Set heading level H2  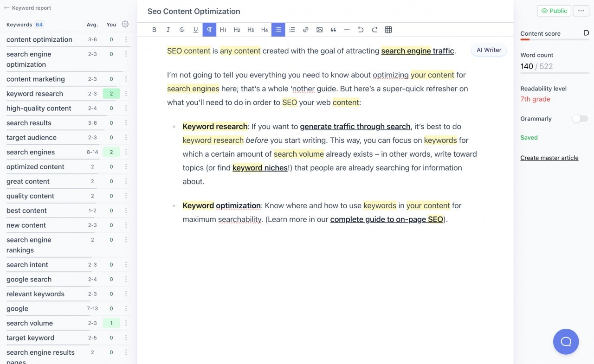pos(237,30)
